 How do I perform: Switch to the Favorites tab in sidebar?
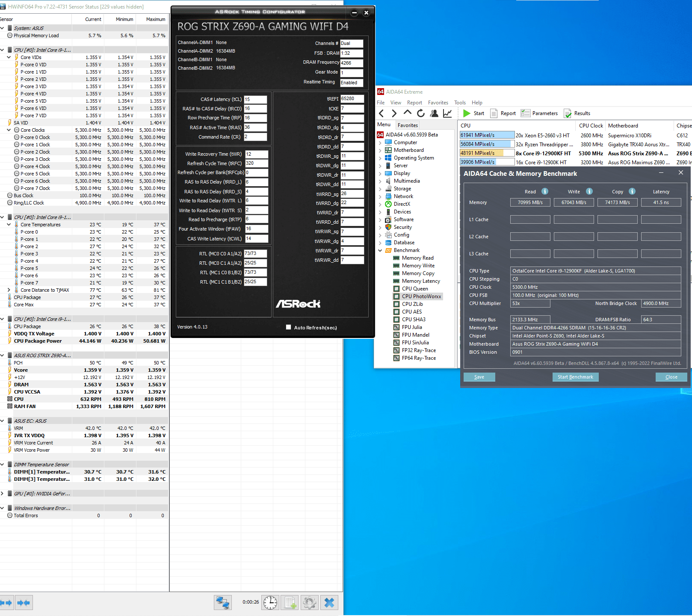(408, 125)
